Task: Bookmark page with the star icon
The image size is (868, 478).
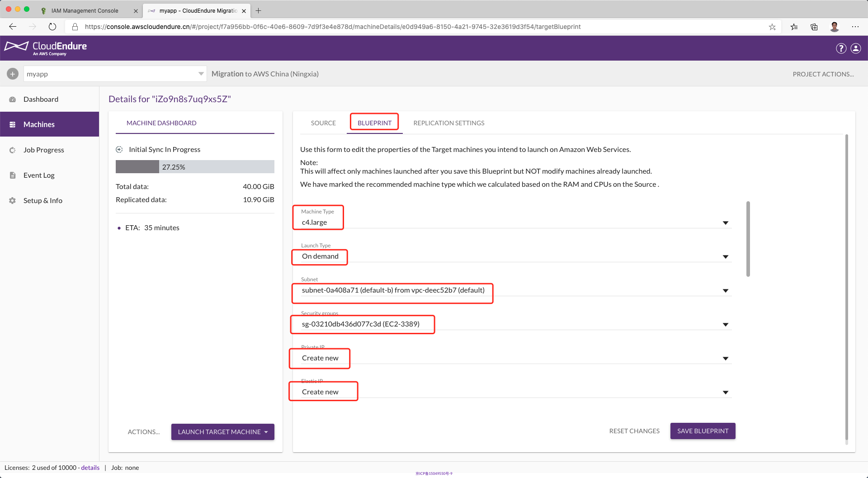Action: [772, 27]
